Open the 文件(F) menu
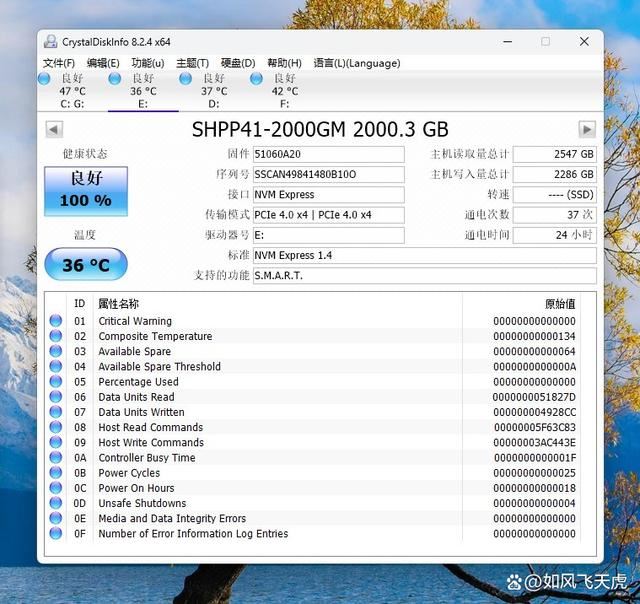 pos(59,63)
